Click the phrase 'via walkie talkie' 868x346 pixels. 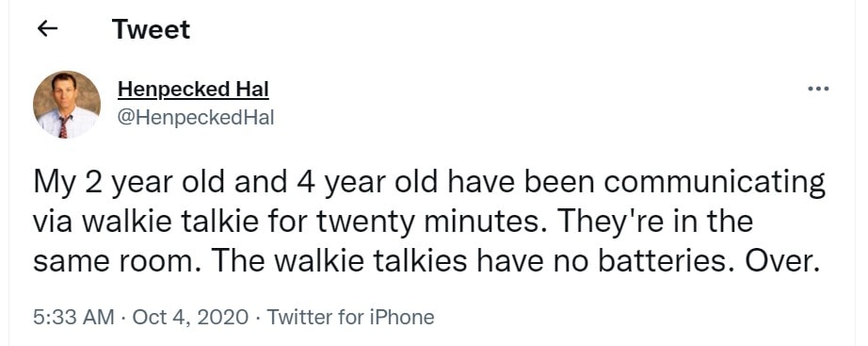(x=146, y=222)
